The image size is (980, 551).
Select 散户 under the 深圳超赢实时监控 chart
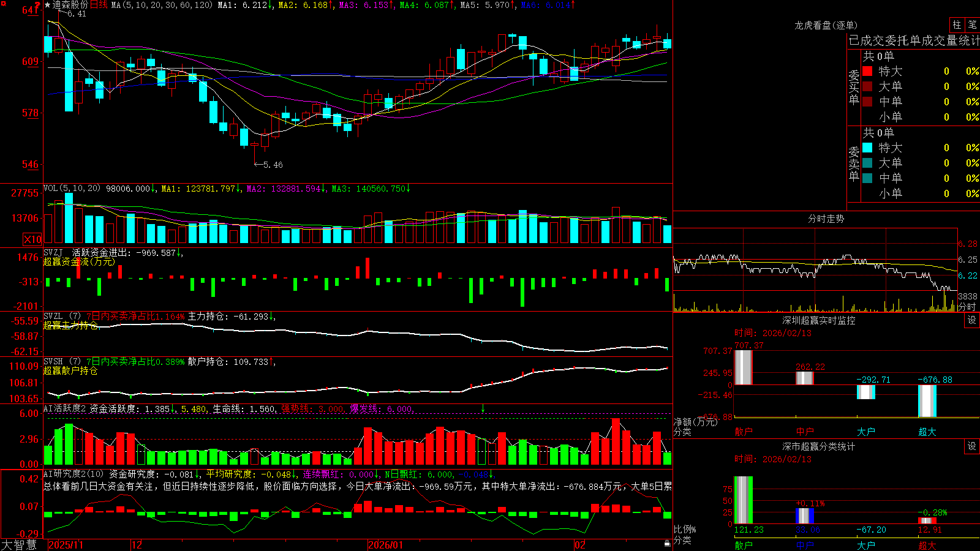(744, 432)
